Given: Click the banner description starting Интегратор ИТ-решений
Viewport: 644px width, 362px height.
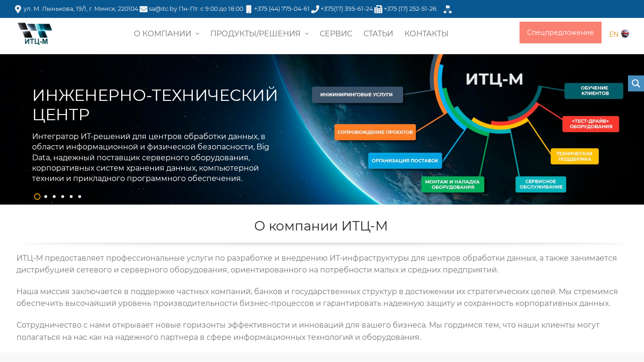Looking at the screenshot, I should pos(151,157).
